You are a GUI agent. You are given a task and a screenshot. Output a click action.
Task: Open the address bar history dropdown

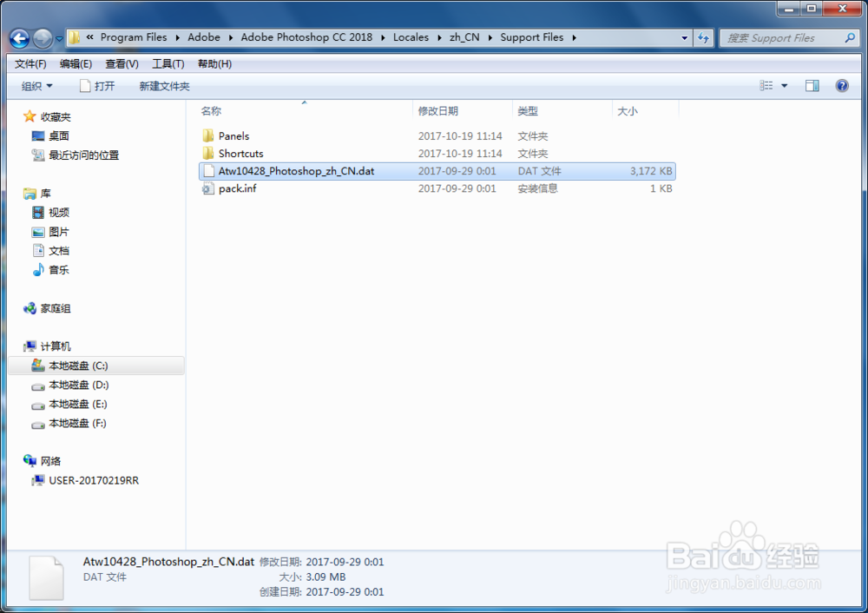684,37
